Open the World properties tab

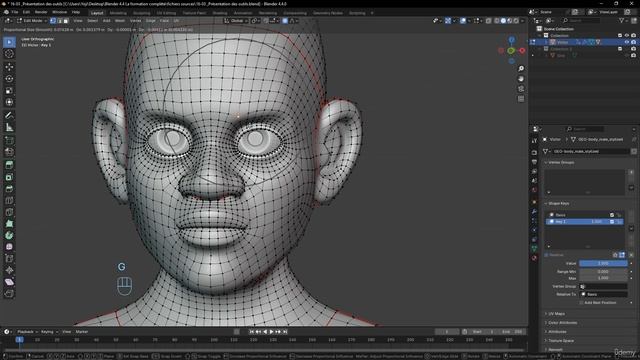(534, 190)
